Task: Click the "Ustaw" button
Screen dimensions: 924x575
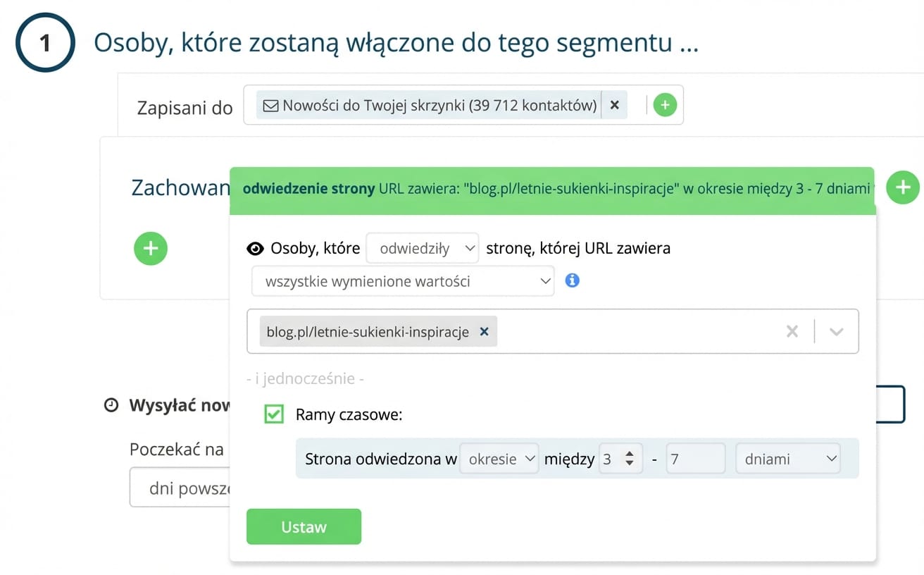Action: coord(304,526)
